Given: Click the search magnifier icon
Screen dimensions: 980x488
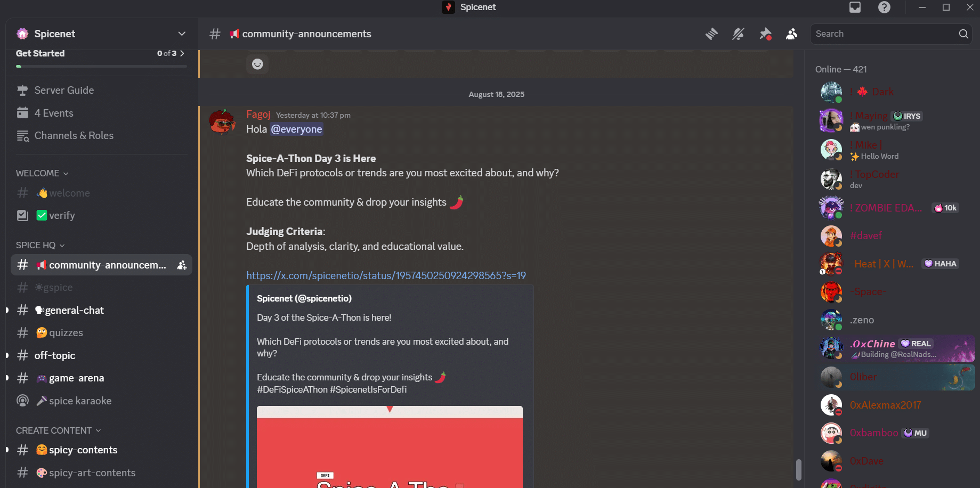Looking at the screenshot, I should pos(963,34).
